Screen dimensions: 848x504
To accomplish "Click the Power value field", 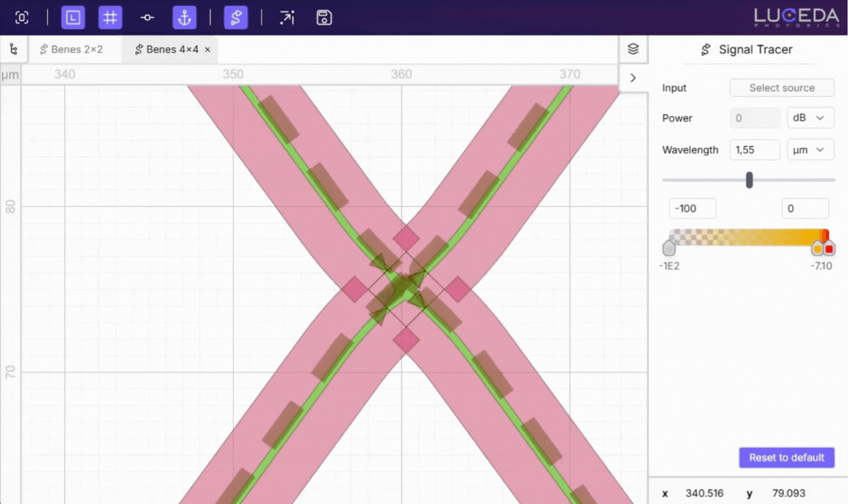I will click(x=755, y=118).
